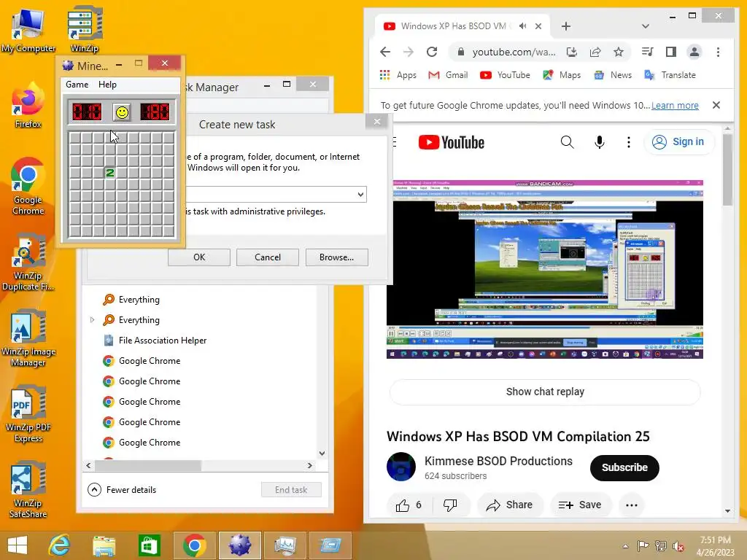Open WinZip SafeShare shortcut
The width and height of the screenshot is (747, 560).
28,489
